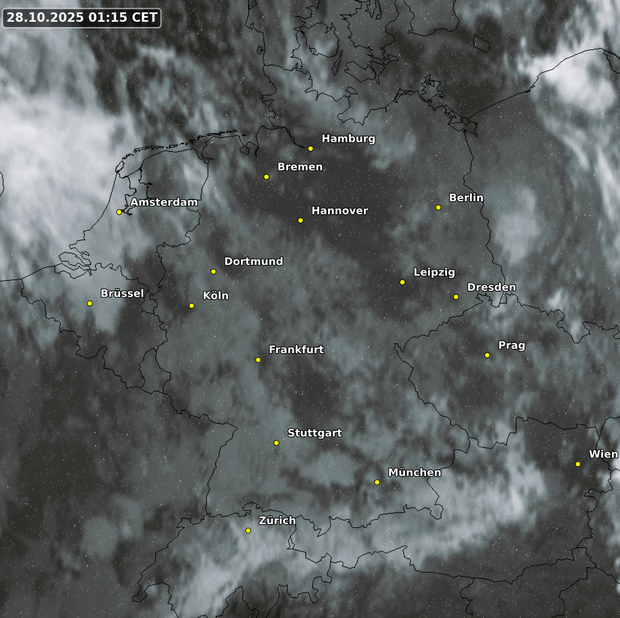Select the yellow marker for Berlin
Image resolution: width=620 pixels, height=618 pixels.
pyautogui.click(x=438, y=207)
